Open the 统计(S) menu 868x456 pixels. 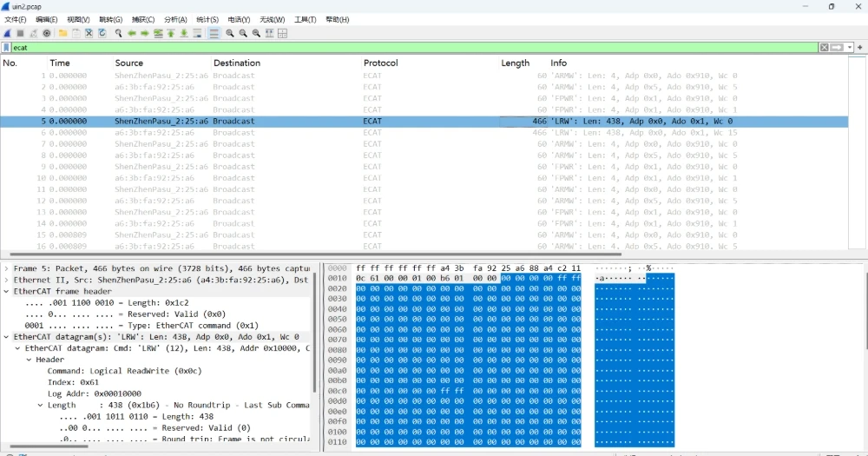[x=207, y=19]
